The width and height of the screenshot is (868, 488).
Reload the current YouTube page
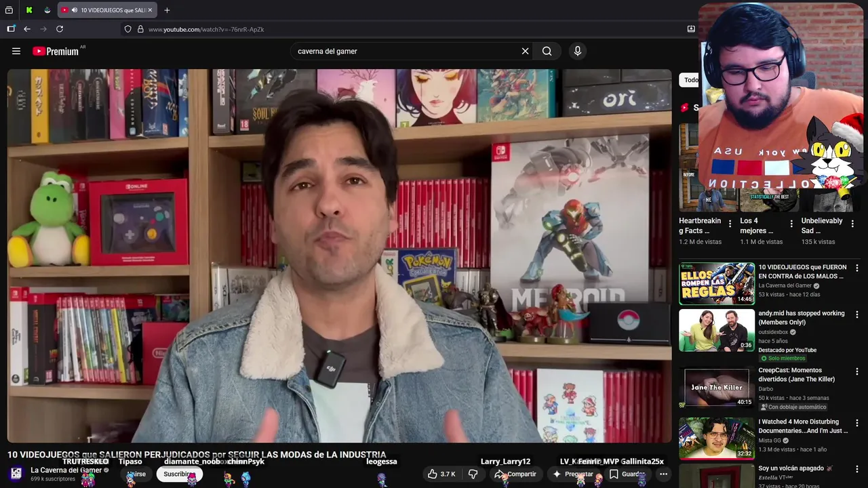point(60,29)
